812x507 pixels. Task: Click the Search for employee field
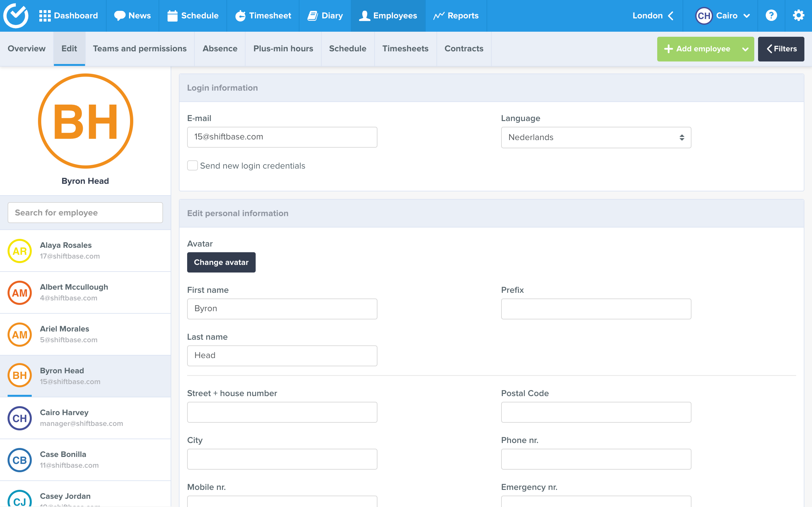85,213
